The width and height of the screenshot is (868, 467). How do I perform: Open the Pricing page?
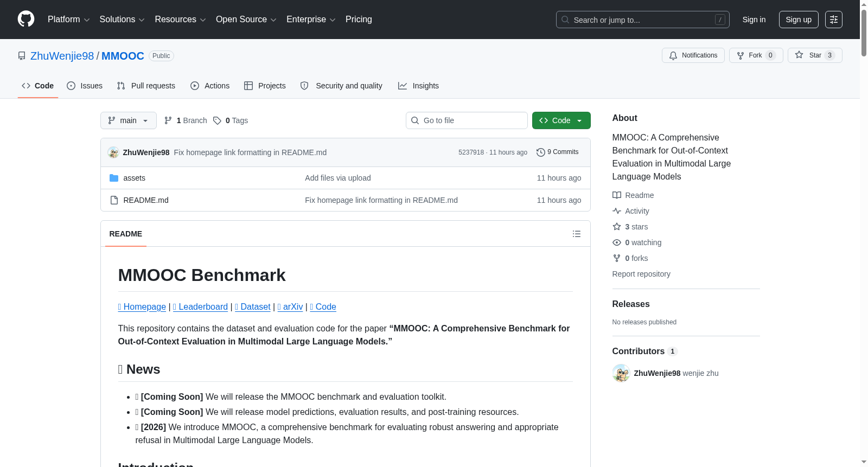pos(359,20)
